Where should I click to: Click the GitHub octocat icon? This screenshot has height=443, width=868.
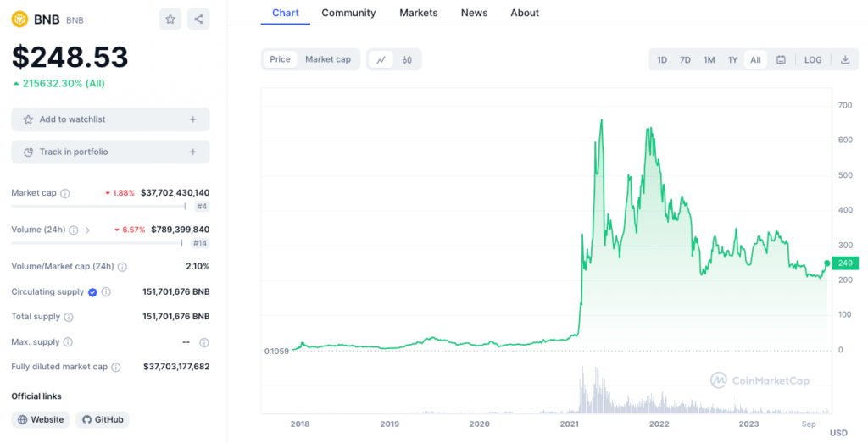pos(86,420)
